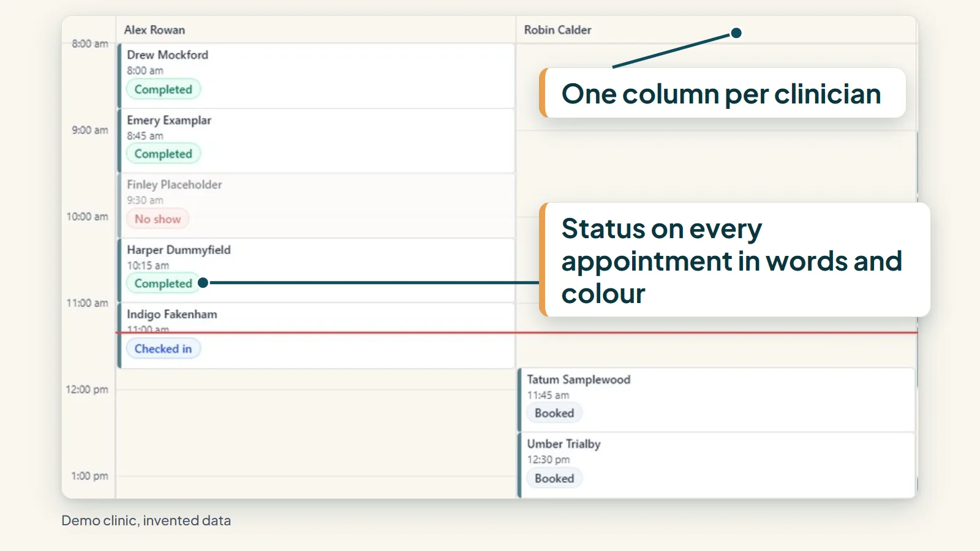Click the Completed status on Drew Mockford
Viewport: 980px width, 551px height.
(x=164, y=89)
